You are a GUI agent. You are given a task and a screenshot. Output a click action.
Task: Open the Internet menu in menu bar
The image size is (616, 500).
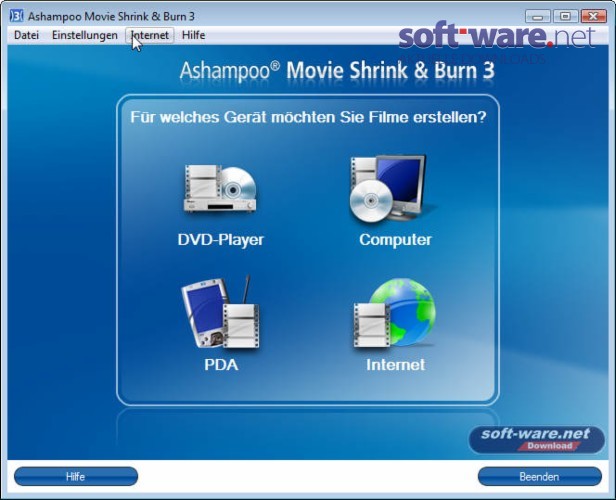pyautogui.click(x=150, y=35)
